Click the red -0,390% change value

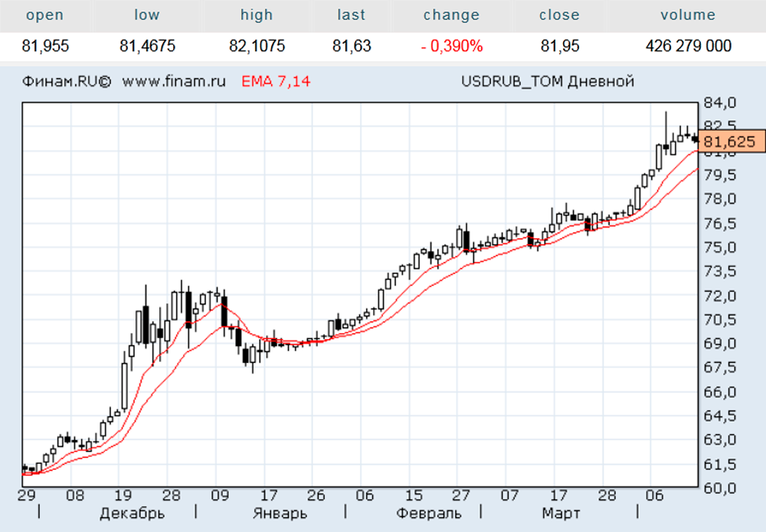(x=451, y=47)
